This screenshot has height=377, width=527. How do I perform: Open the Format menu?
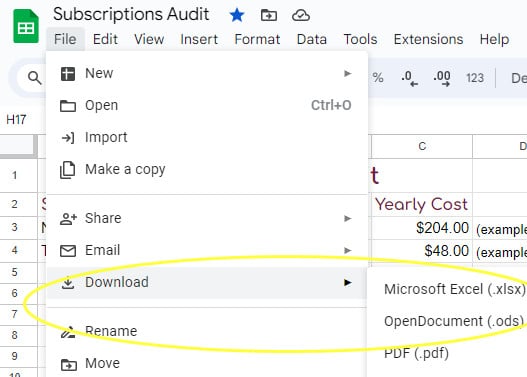[257, 39]
